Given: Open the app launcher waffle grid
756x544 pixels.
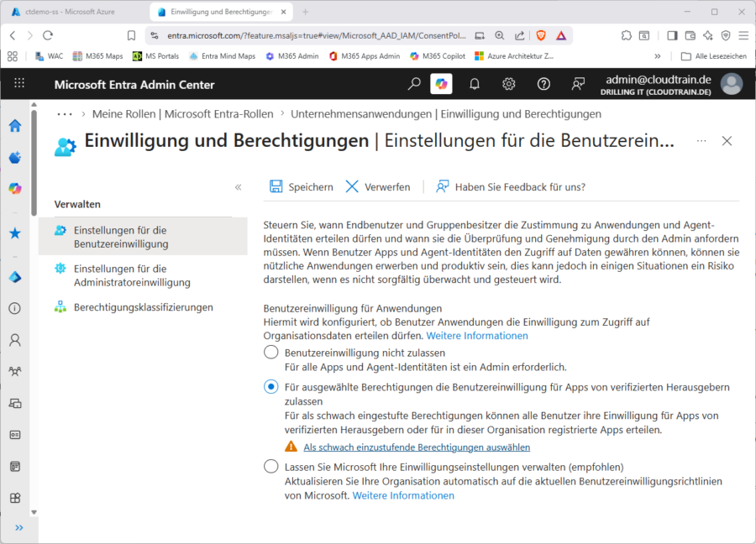Looking at the screenshot, I should (19, 83).
